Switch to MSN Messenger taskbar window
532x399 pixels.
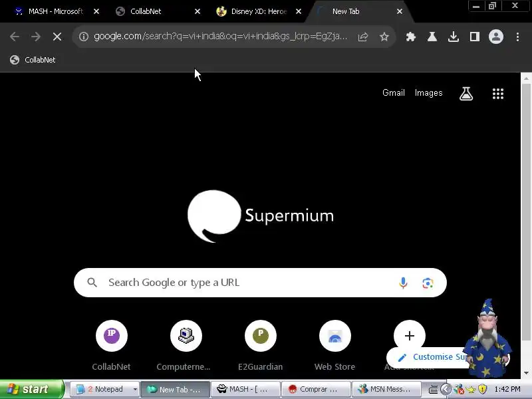tap(386, 389)
